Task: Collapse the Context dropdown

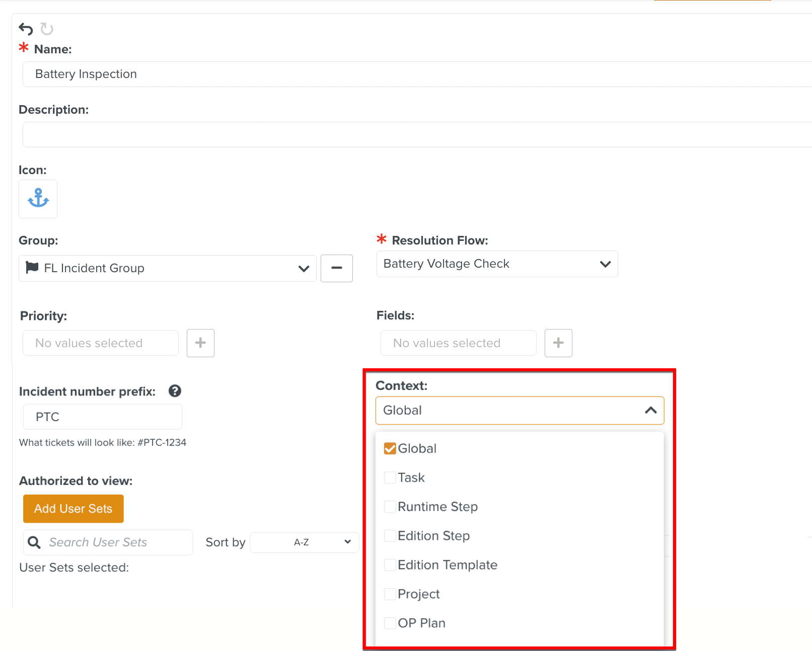Action: (520, 411)
